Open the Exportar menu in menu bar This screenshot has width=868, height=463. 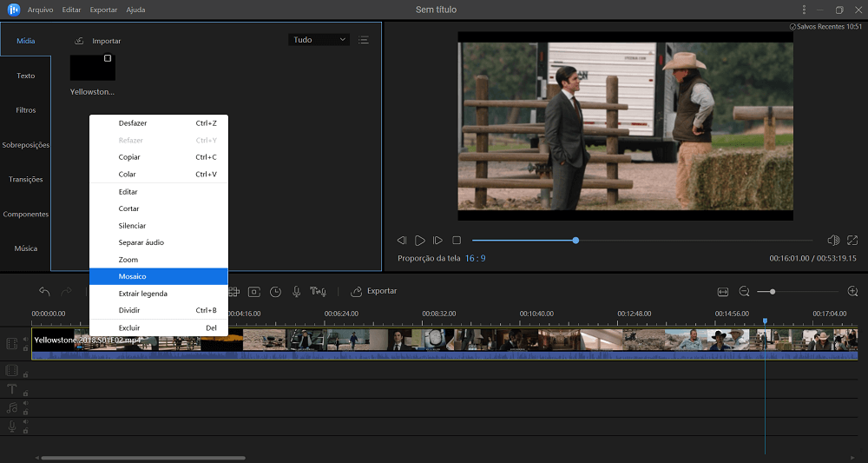103,10
